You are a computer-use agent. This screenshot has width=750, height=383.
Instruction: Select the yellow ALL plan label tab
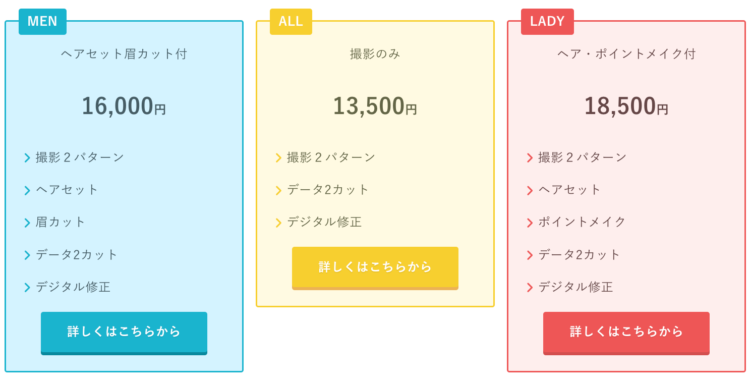pyautogui.click(x=291, y=22)
